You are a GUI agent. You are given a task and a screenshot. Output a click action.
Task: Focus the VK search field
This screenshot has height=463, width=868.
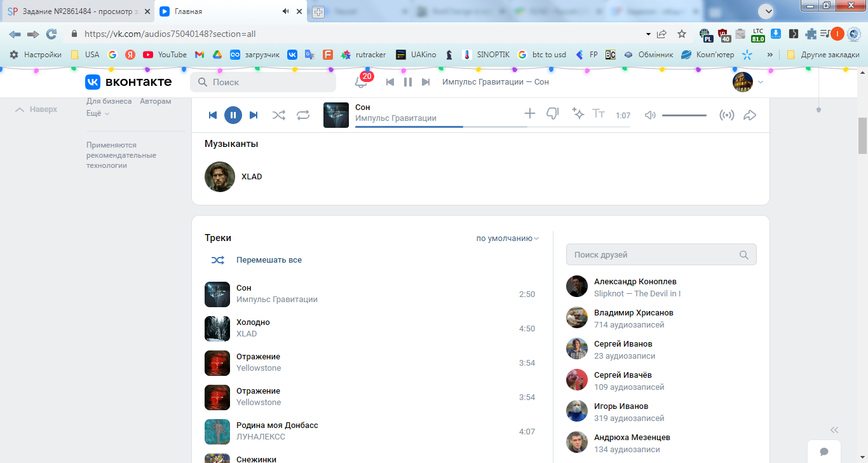[263, 82]
